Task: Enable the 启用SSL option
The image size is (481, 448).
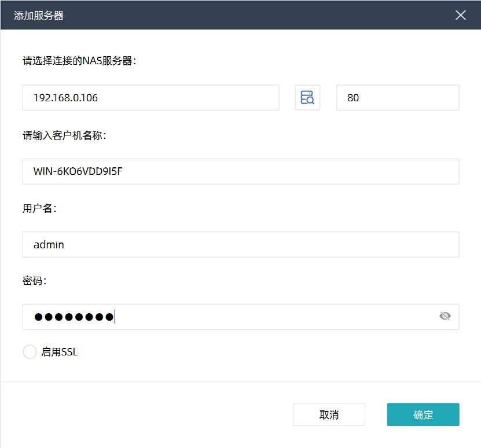Action: pos(30,351)
